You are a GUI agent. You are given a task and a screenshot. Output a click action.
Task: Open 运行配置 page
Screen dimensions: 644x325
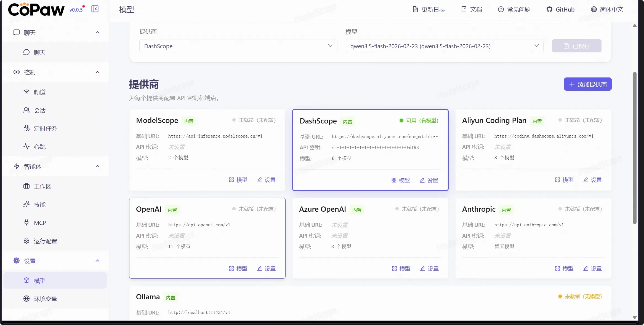55,241
